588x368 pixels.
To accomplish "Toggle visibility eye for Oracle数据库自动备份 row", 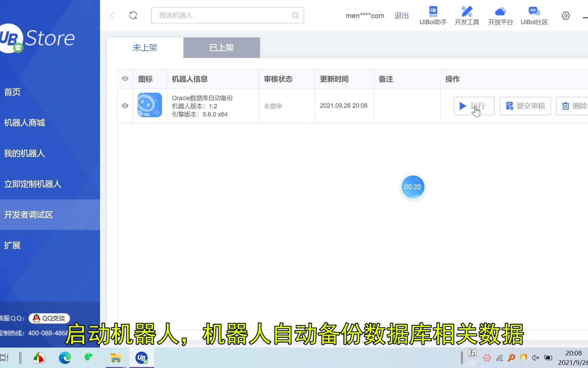I will [x=125, y=106].
